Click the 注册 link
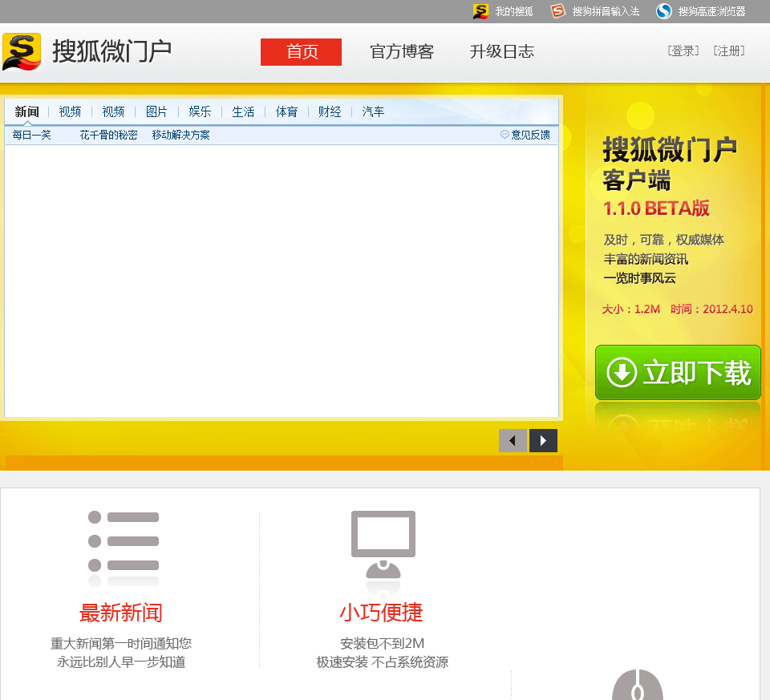 click(x=729, y=51)
